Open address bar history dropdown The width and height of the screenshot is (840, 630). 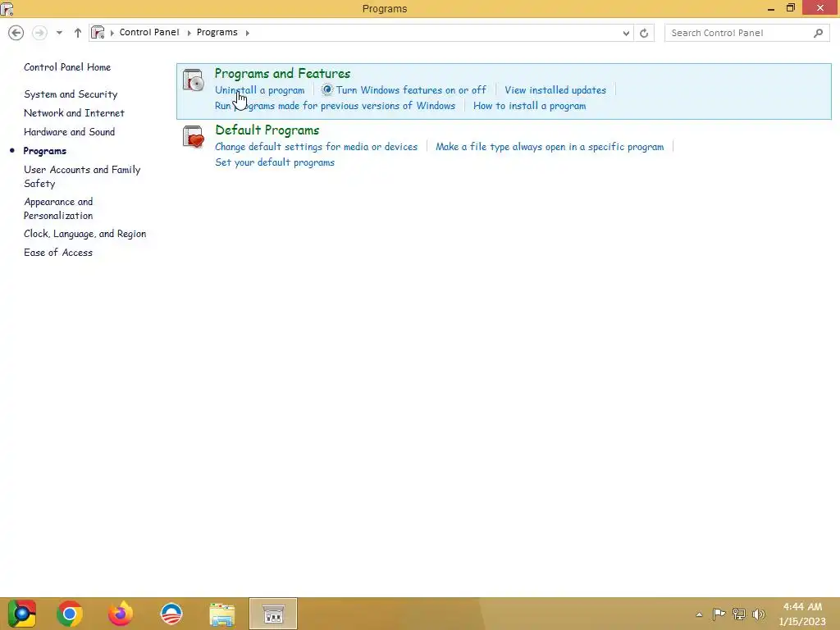click(626, 33)
